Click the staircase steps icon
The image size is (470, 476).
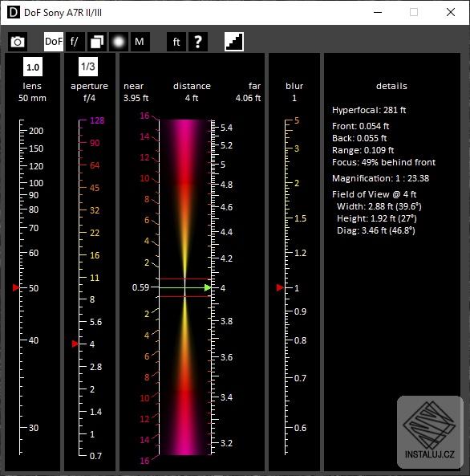click(234, 42)
